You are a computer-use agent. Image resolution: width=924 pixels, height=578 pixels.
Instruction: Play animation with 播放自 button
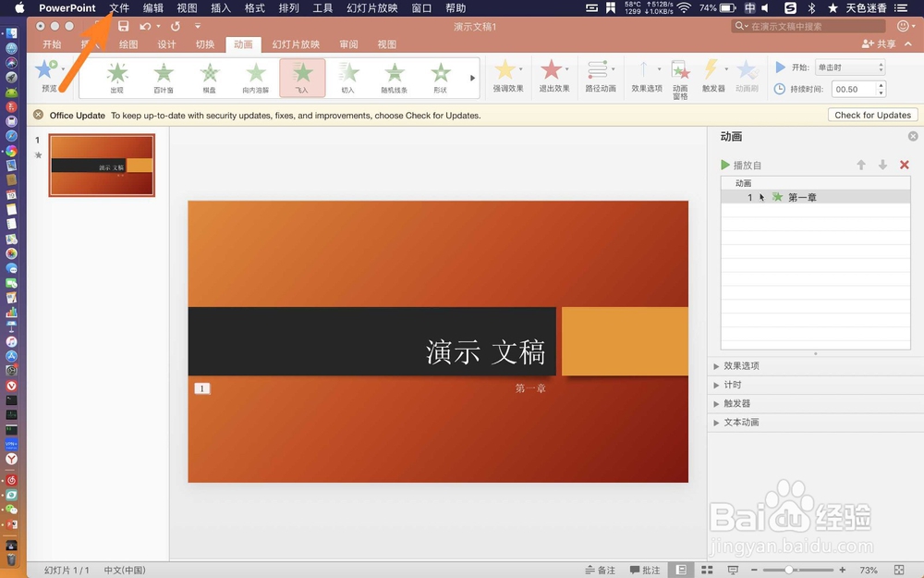(741, 166)
